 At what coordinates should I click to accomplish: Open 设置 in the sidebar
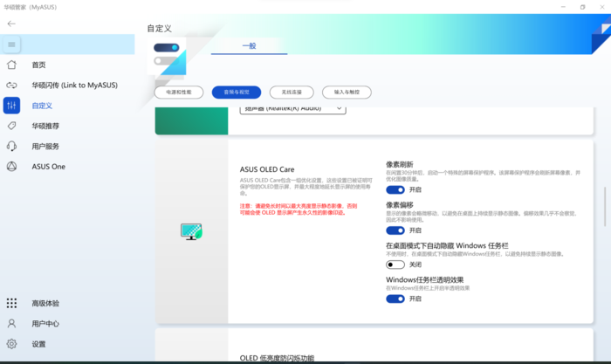pos(38,344)
